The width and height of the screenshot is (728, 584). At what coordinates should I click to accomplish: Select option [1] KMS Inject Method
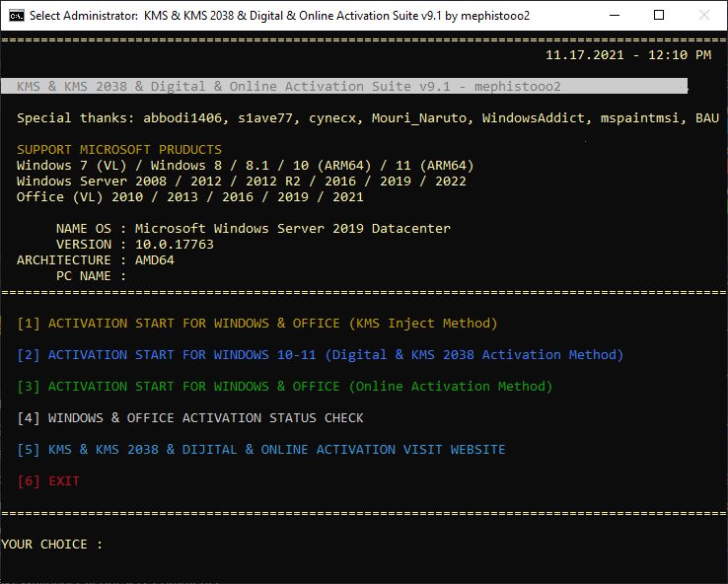click(x=257, y=324)
